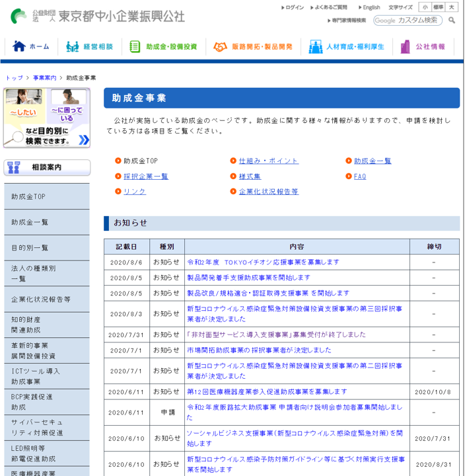Click the search magnifier icon
Viewport: 465px width, 476px height.
click(x=452, y=20)
